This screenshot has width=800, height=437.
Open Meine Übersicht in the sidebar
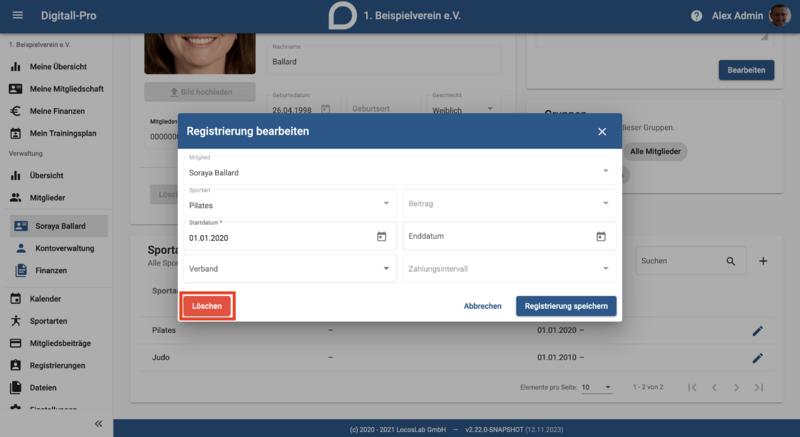coord(58,67)
